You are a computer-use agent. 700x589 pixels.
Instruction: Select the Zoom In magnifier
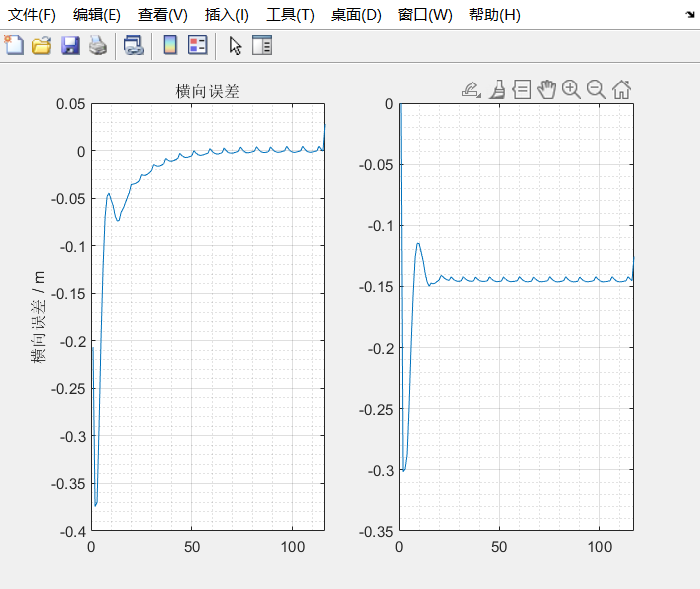(x=571, y=89)
